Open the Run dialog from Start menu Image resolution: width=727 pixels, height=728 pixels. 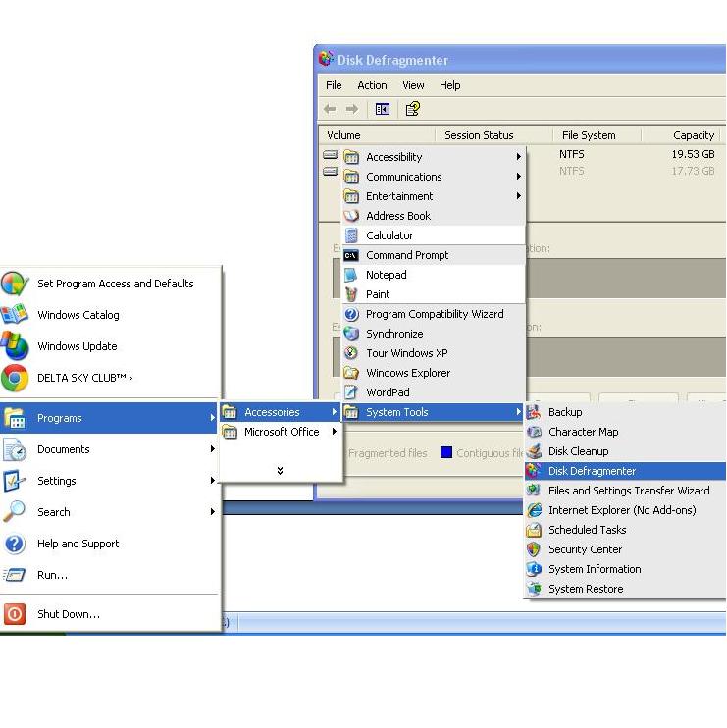[x=52, y=575]
